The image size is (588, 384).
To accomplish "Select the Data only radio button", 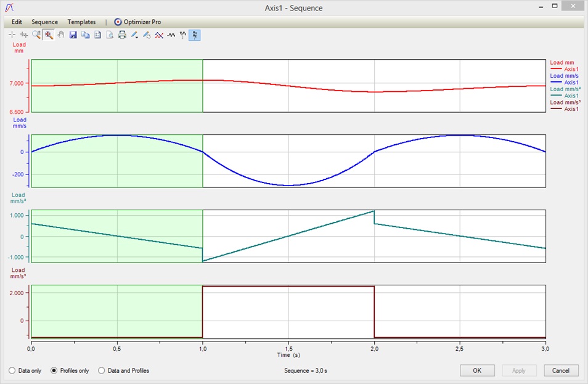I will [x=12, y=370].
